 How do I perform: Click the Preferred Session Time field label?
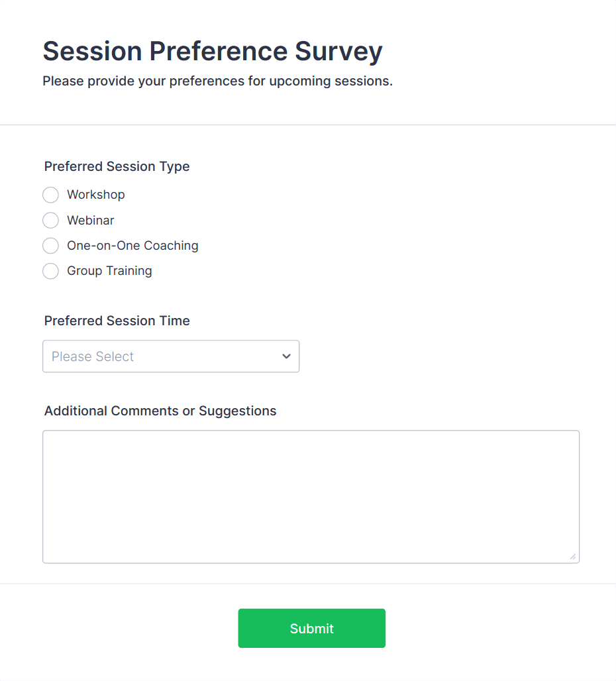click(x=117, y=321)
